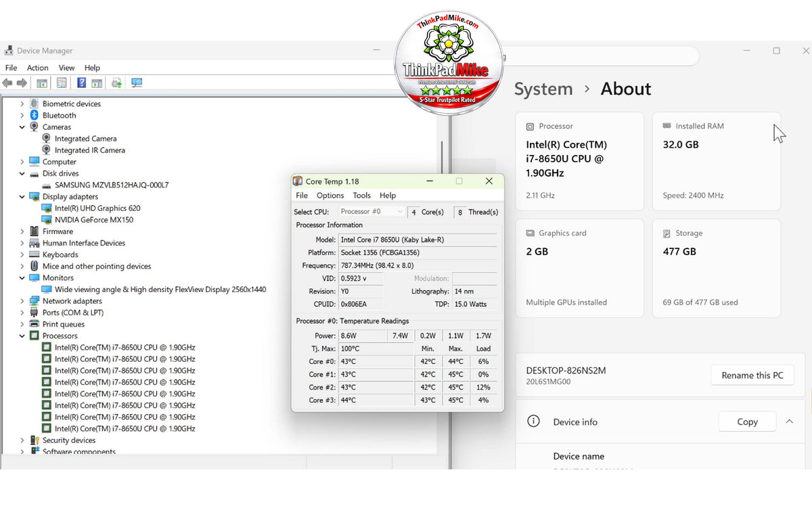Click the blue Help question-mark toolbar icon
Screen dimensions: 812x510
[81, 83]
